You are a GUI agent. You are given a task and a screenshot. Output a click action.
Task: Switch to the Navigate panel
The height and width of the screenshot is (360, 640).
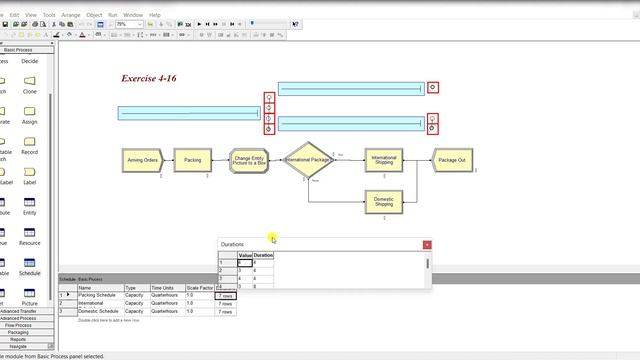tap(24, 346)
